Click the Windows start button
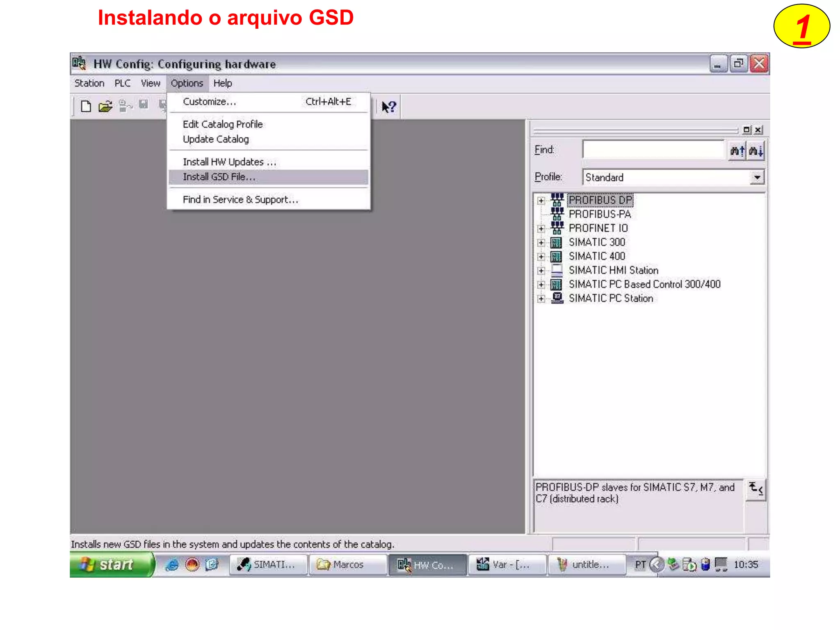 tap(112, 564)
